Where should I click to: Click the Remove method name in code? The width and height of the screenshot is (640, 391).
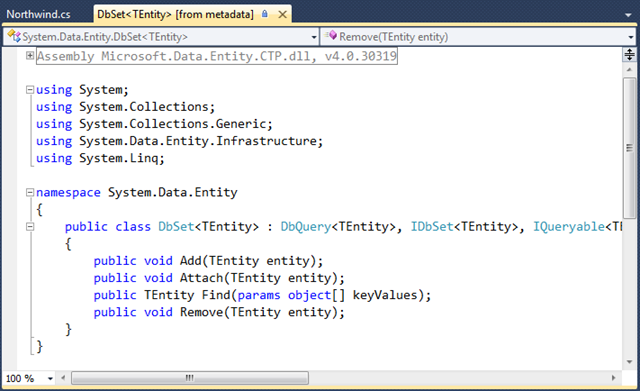(x=202, y=312)
